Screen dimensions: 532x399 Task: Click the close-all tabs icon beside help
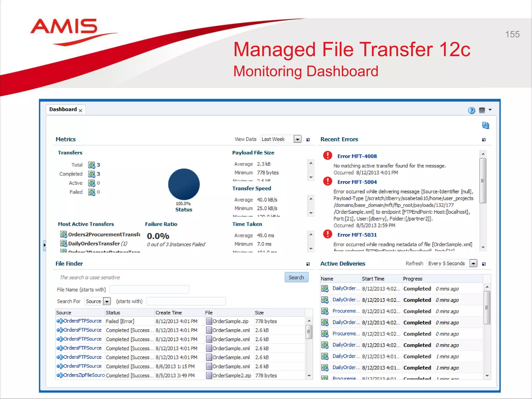(x=482, y=110)
